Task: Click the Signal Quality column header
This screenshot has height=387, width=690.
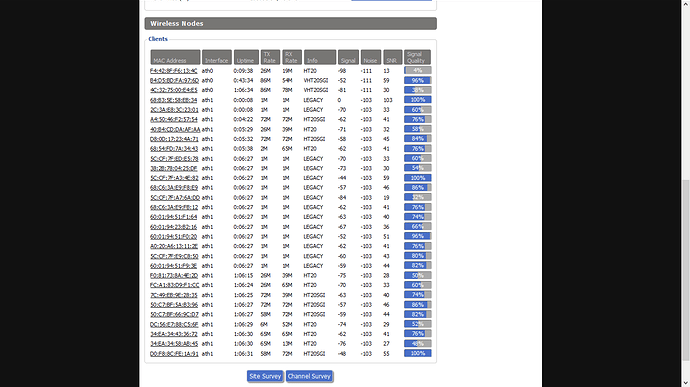Action: click(x=417, y=57)
